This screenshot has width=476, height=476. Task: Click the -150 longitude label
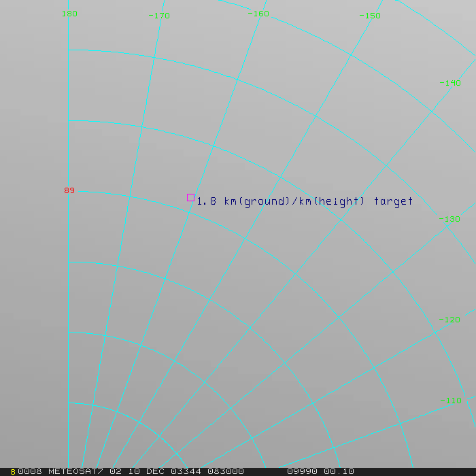(x=370, y=16)
